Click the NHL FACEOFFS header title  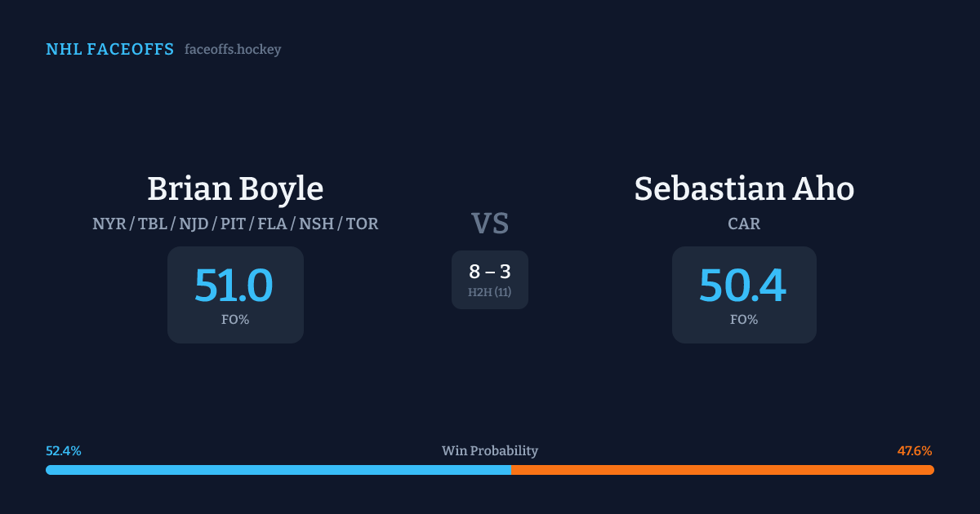click(109, 50)
